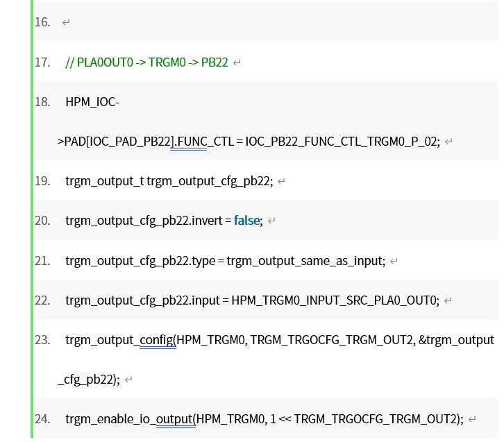Click trgm_output_cfg_pb22.input on line 22

coord(142,300)
